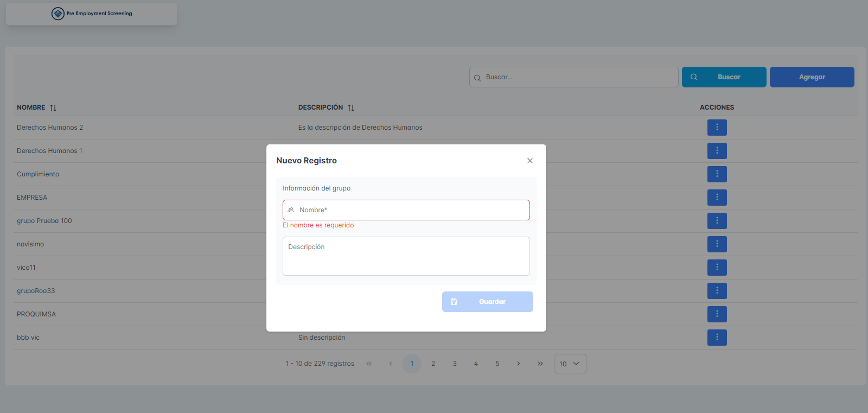868x413 pixels.
Task: Sort table by NOMBRE column icon
Action: (53, 108)
